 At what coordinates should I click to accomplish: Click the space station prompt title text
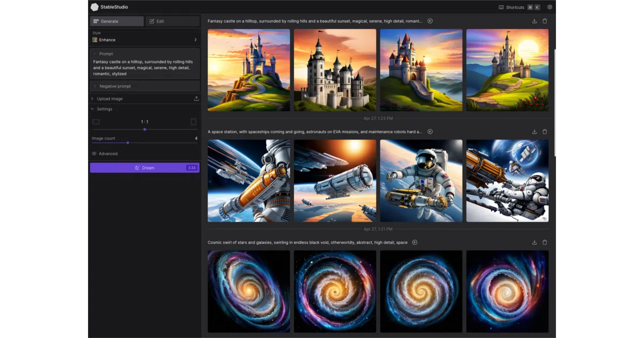click(x=315, y=131)
